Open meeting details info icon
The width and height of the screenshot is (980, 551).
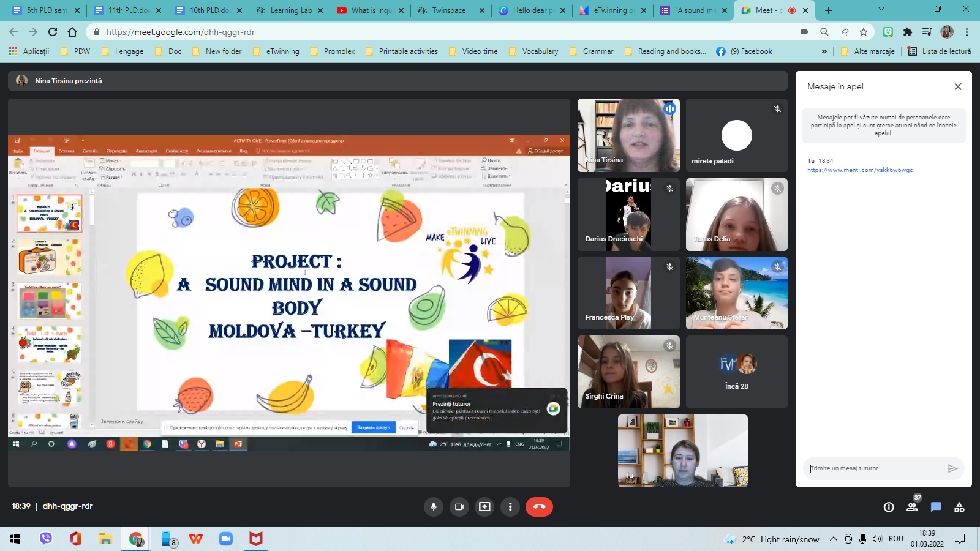coord(889,507)
